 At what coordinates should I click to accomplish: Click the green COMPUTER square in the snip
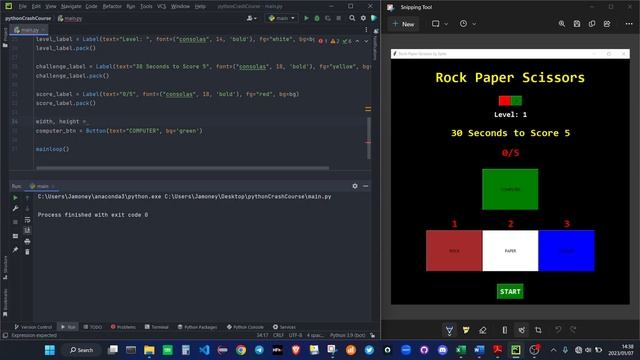[510, 189]
